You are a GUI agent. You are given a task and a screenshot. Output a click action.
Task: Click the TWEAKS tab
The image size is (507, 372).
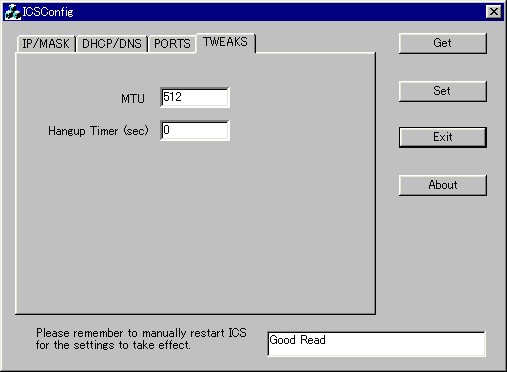(226, 42)
